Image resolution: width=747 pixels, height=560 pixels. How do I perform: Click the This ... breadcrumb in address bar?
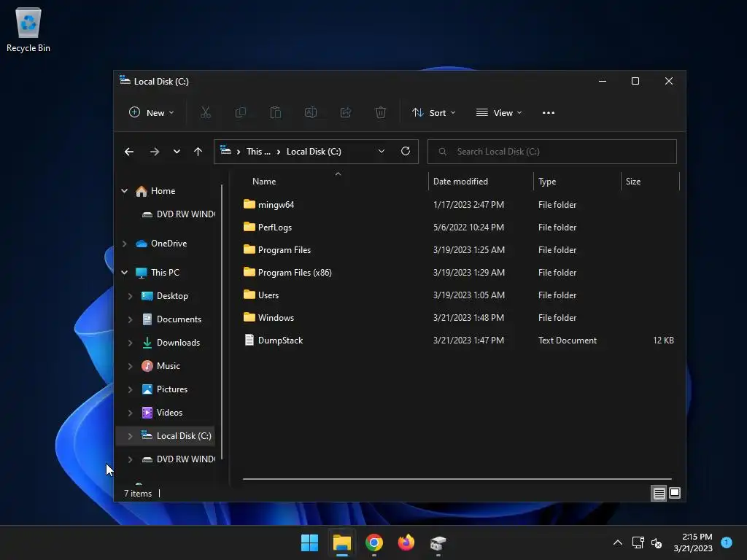point(258,152)
